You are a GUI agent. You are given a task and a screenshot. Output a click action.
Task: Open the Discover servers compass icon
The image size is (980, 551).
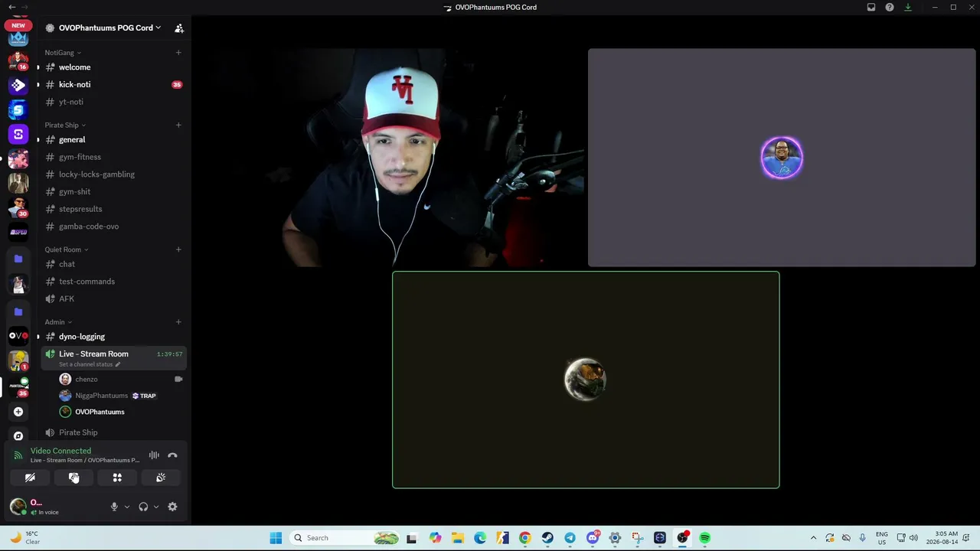point(18,435)
